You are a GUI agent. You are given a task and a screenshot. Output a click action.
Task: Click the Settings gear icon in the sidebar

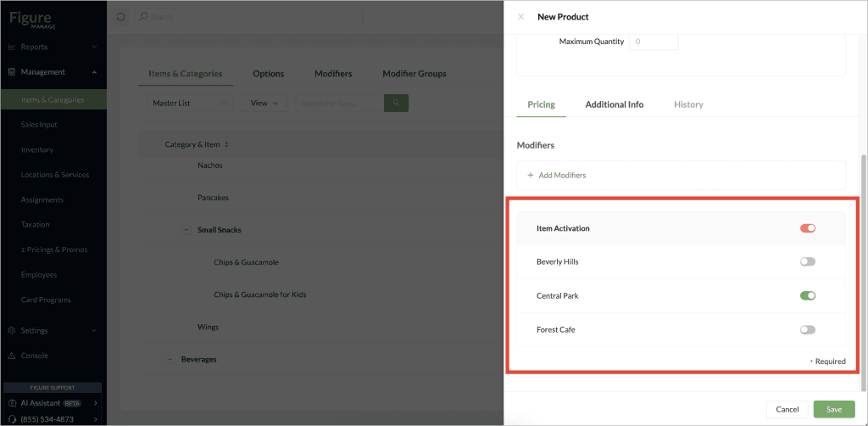coord(12,331)
